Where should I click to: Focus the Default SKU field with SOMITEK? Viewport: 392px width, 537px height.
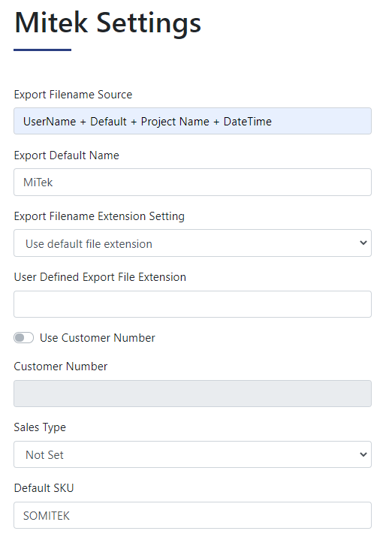tap(192, 515)
